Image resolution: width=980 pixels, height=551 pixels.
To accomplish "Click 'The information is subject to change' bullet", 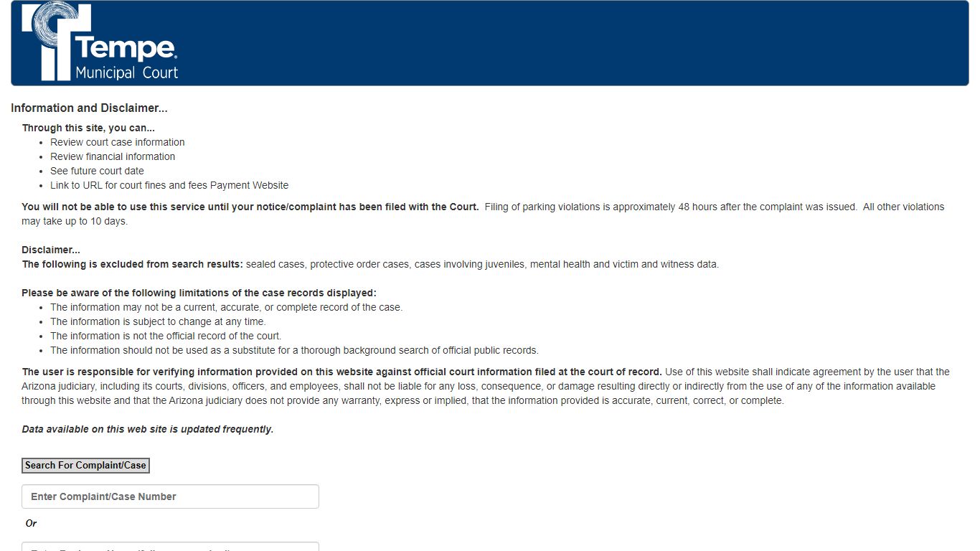I will [x=158, y=321].
